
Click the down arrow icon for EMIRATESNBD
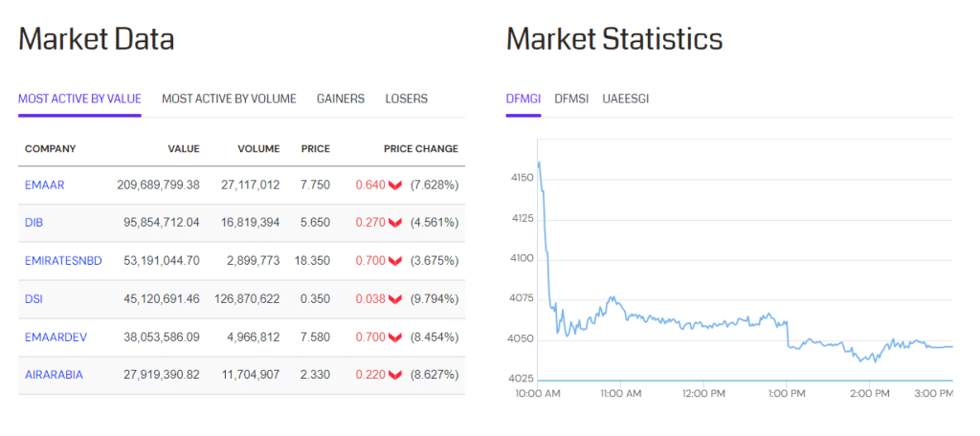click(x=394, y=261)
